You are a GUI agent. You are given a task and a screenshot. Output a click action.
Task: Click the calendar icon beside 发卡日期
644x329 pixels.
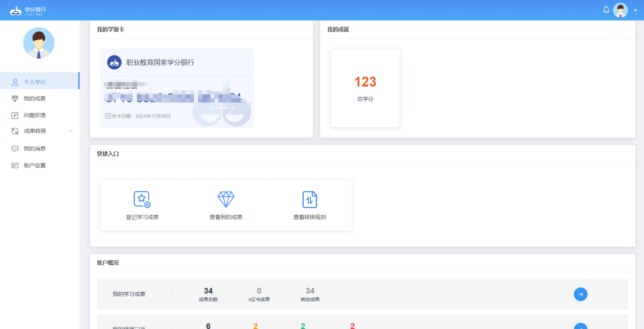pyautogui.click(x=108, y=116)
